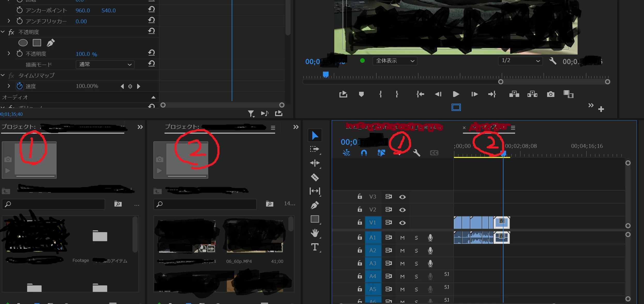Create an ellipse opacity mask

click(x=23, y=43)
